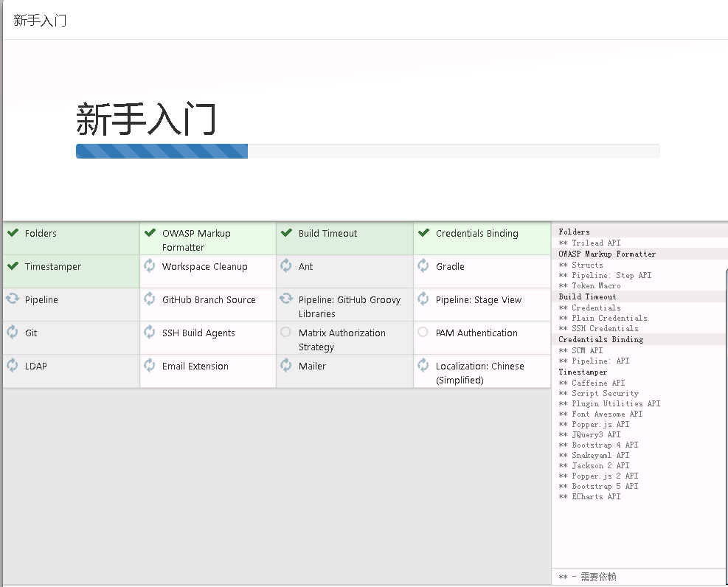Select the Credentials Binding grid label
The height and width of the screenshot is (587, 728).
[x=476, y=234]
